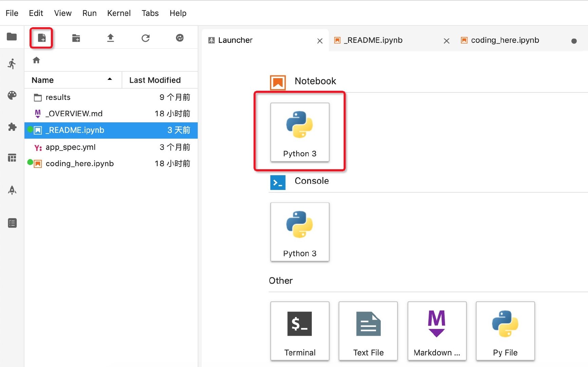Open the Tabs sidebar panel icon
Viewport: 588px width, 367px height.
pyautogui.click(x=12, y=158)
